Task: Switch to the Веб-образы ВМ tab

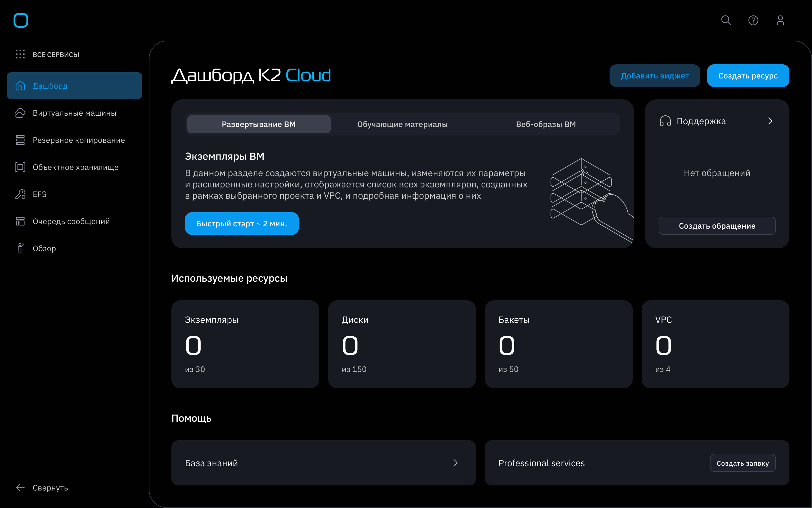Action: click(546, 124)
